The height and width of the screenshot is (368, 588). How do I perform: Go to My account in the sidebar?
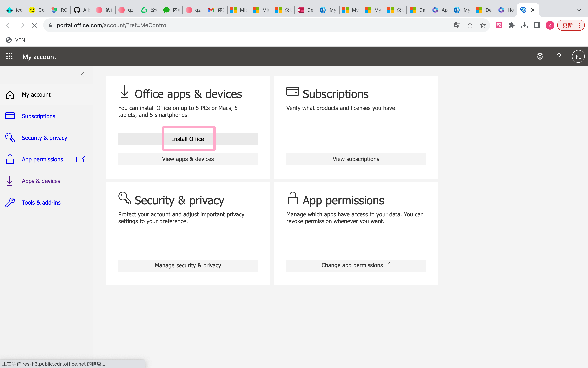point(36,94)
